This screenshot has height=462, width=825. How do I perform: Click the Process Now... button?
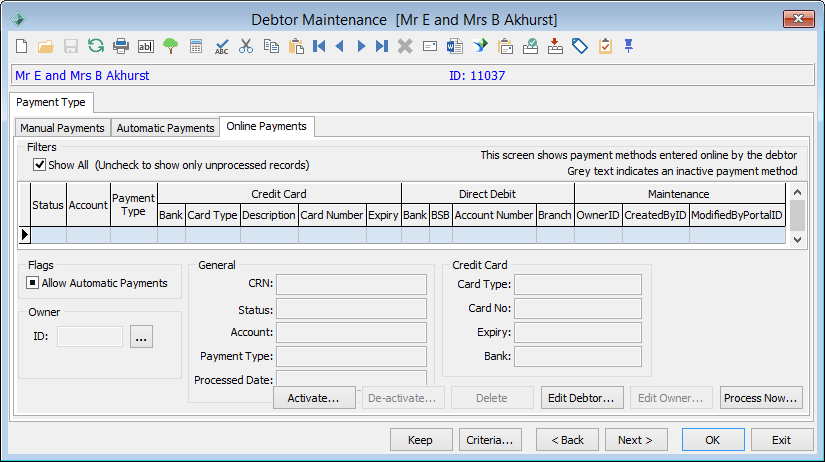[x=761, y=398]
